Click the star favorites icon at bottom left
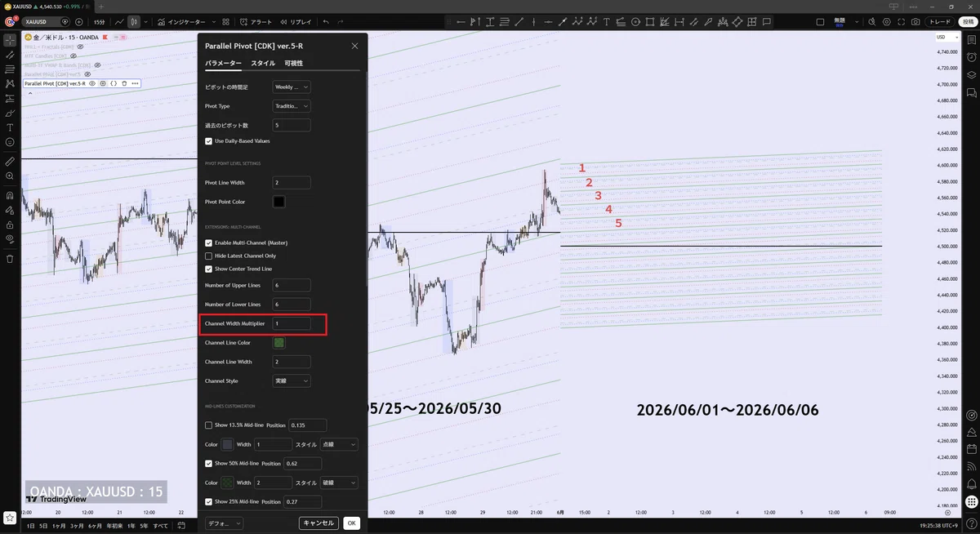Image resolution: width=980 pixels, height=534 pixels. [10, 518]
